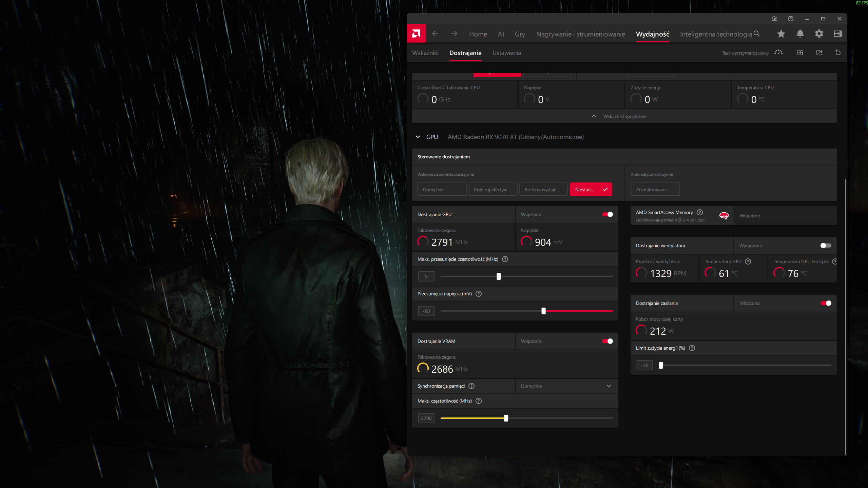Select the Dostrajanie subtab
The width and height of the screenshot is (868, 488).
[465, 53]
